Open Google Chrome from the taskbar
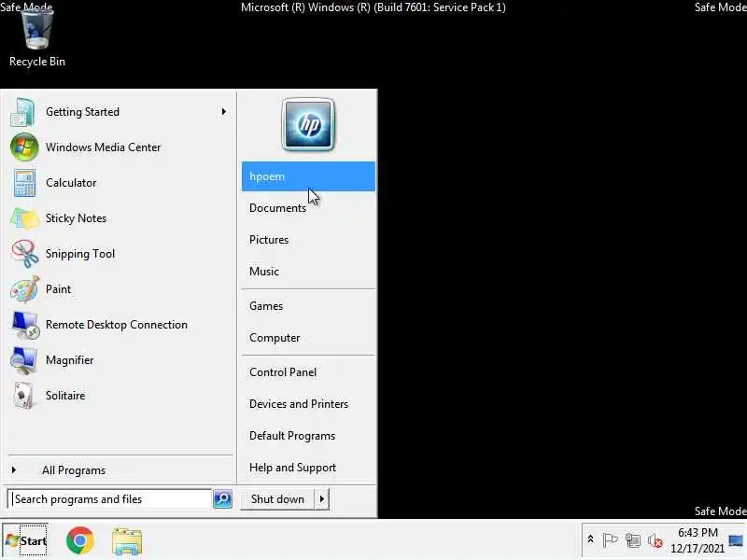Viewport: 747px width, 560px height. point(79,540)
